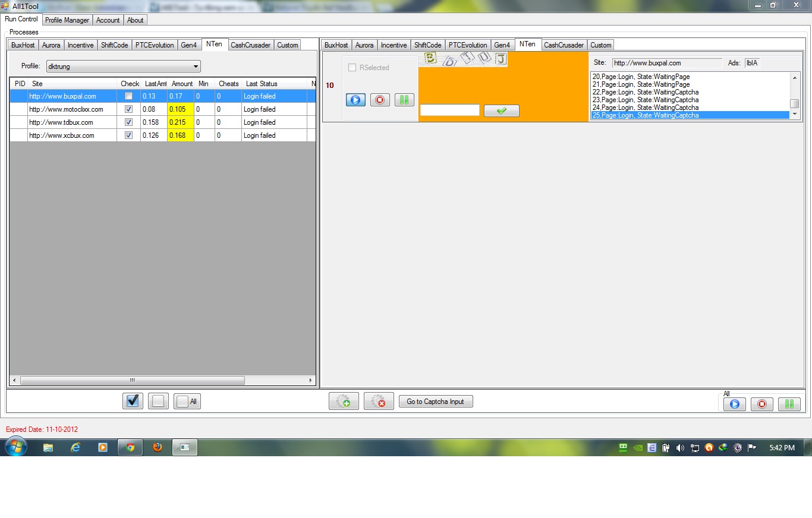Click the log list scroll-up arrow
This screenshot has width=812, height=518.
[794, 77]
